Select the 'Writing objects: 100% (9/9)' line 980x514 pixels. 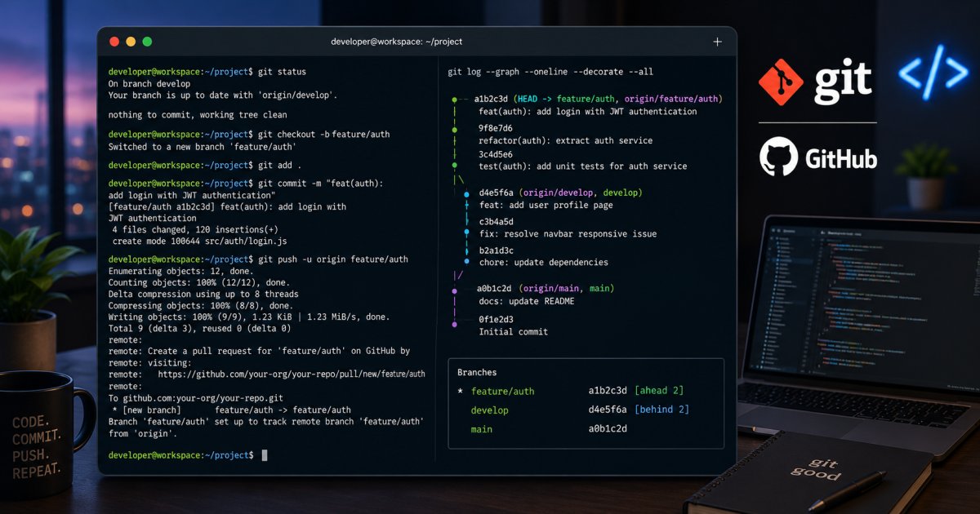249,317
